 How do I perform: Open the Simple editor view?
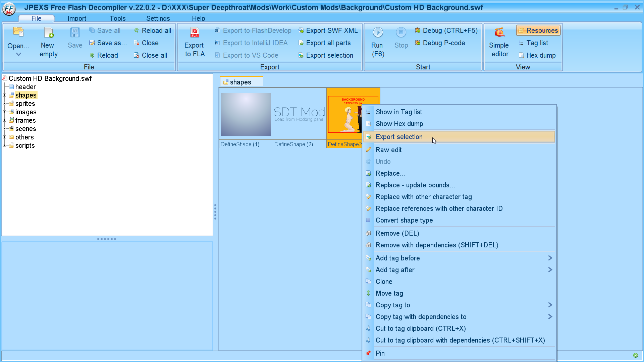click(499, 43)
